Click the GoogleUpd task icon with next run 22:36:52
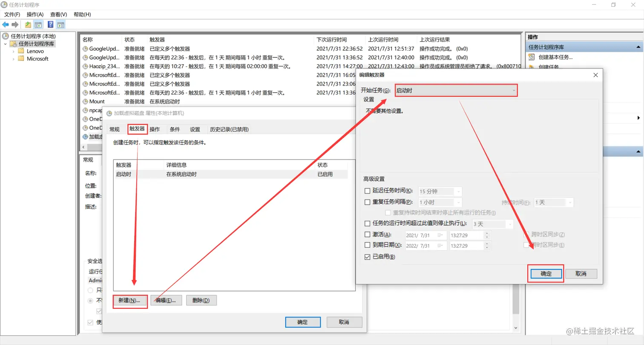 (85, 48)
